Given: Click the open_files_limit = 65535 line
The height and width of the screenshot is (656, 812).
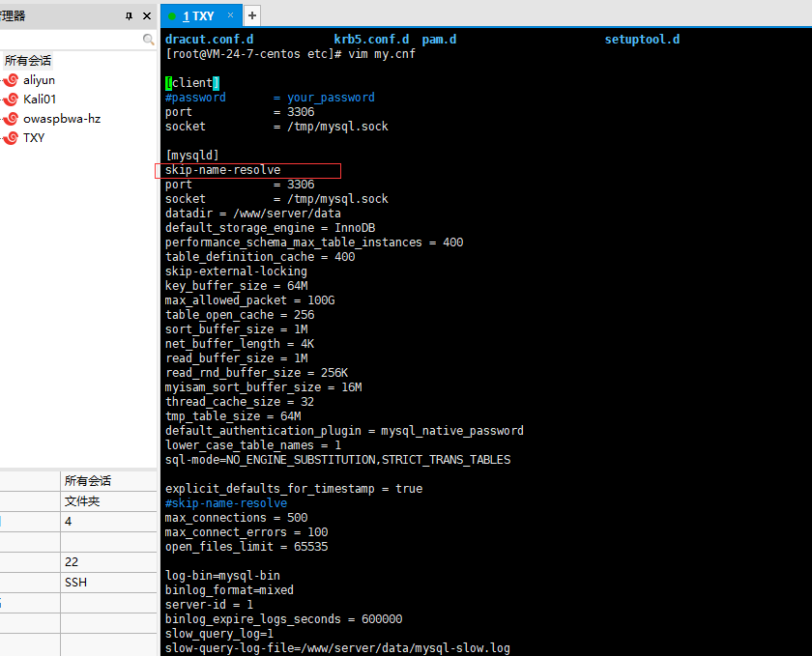Looking at the screenshot, I should [x=246, y=547].
